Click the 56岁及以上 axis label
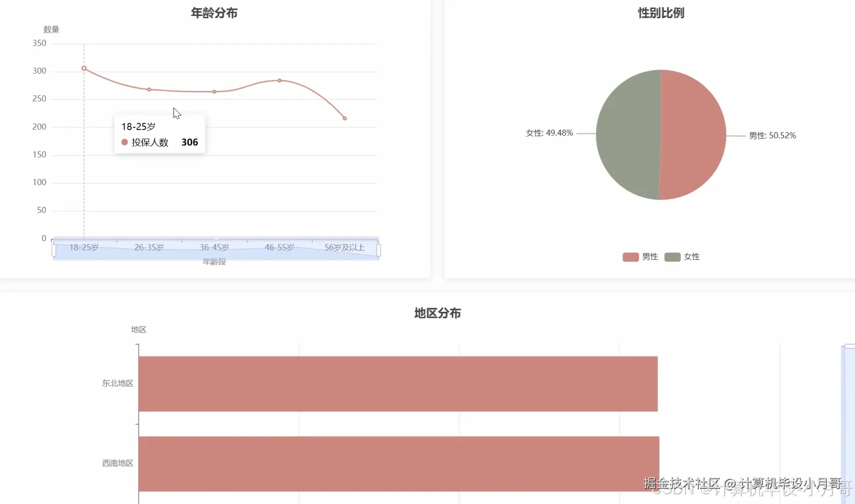This screenshot has height=504, width=855. pyautogui.click(x=345, y=247)
